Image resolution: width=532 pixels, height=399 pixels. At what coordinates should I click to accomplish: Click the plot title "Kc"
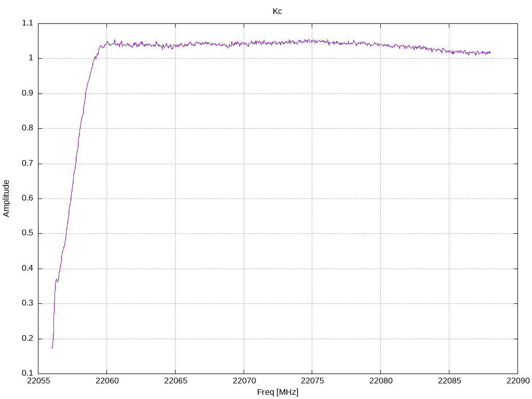[277, 11]
